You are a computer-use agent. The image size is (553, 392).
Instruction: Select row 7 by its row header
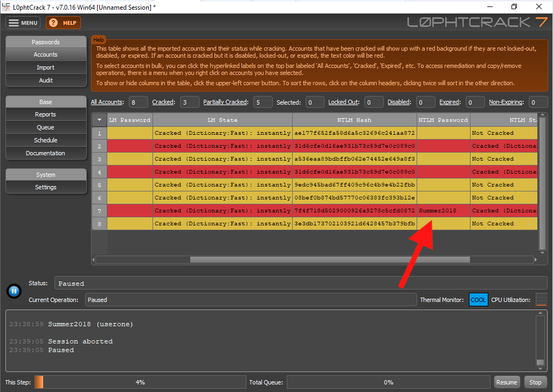(x=100, y=211)
